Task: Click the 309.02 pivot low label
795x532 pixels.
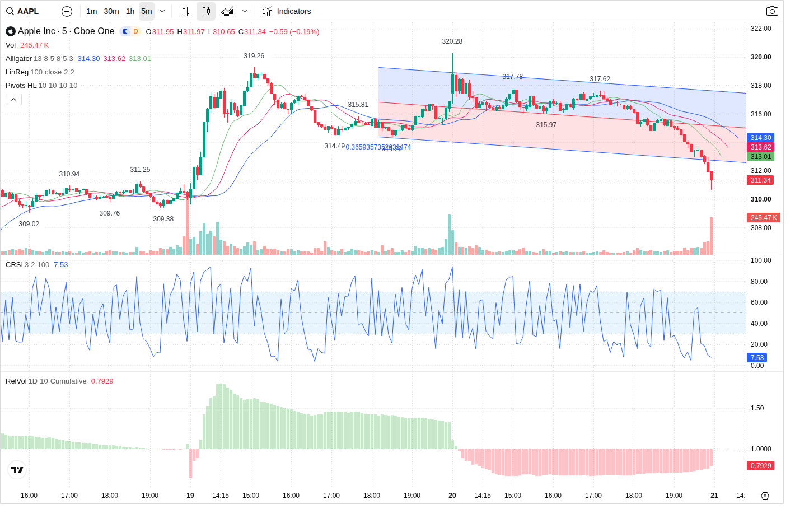Action: pos(29,224)
